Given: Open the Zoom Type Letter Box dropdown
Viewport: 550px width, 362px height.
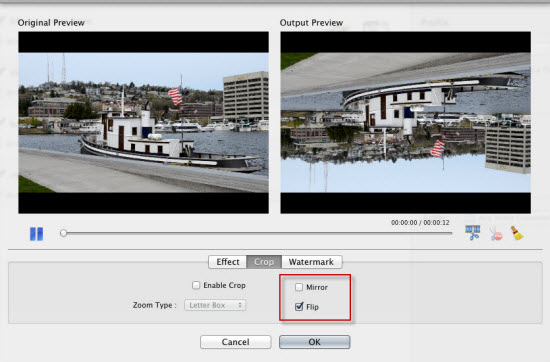Looking at the screenshot, I should click(x=215, y=305).
